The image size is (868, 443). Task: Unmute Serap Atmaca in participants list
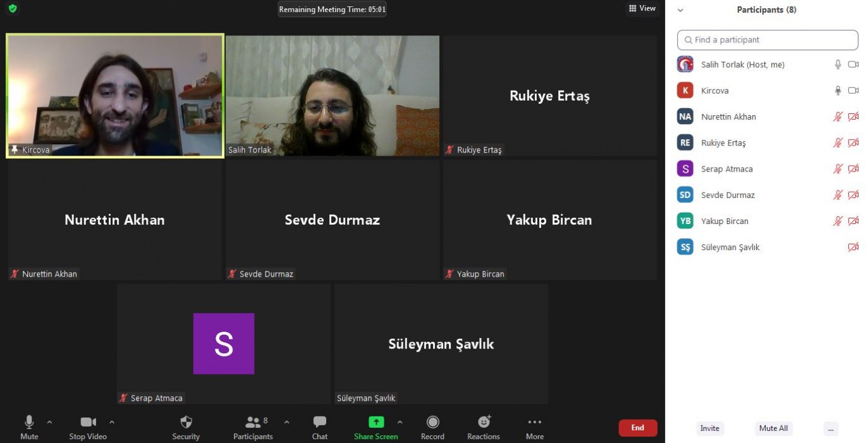[x=838, y=169]
